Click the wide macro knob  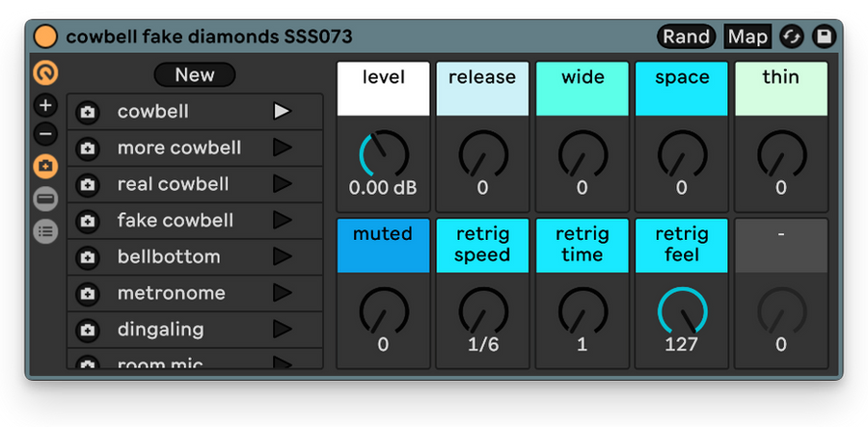(583, 155)
